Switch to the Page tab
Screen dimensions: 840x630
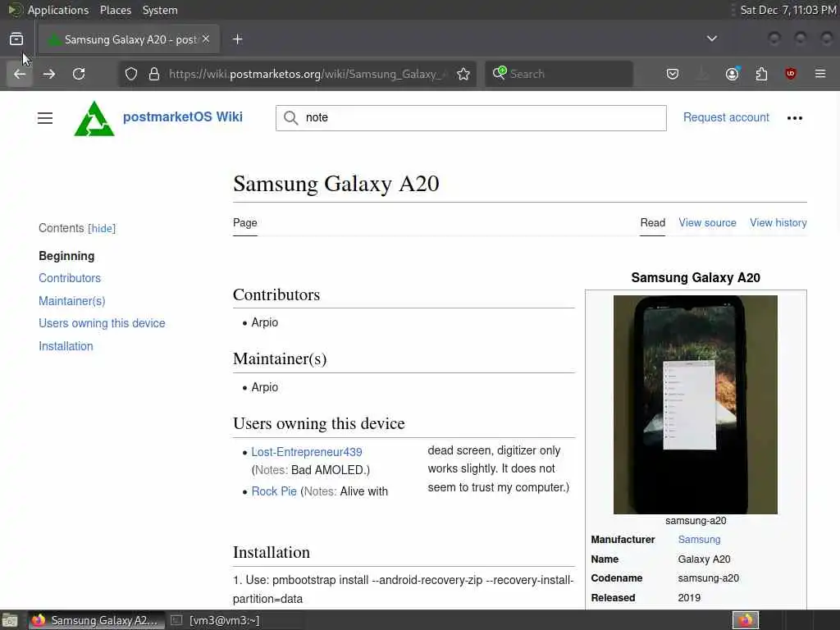(244, 223)
